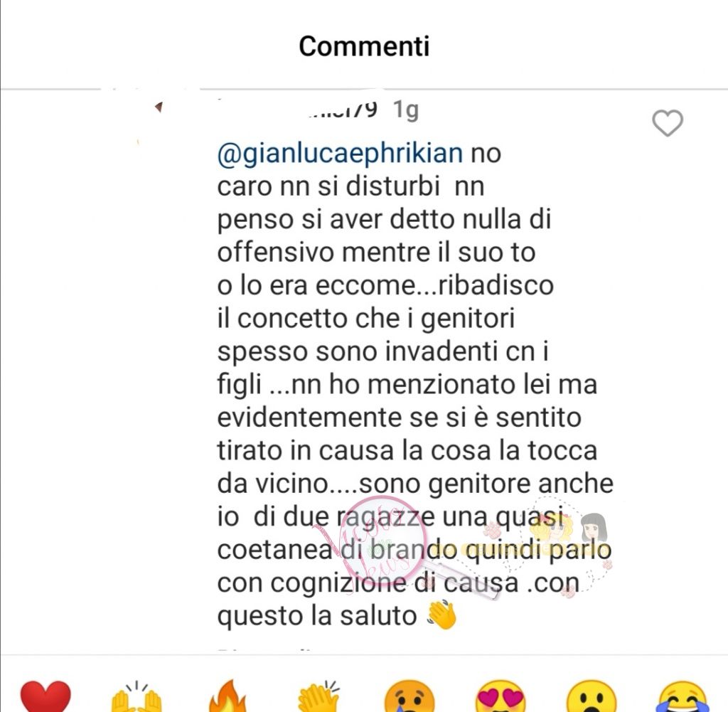Tap the word 'eccome...ribadisco' in the comment
This screenshot has height=712, width=728.
coord(434,285)
